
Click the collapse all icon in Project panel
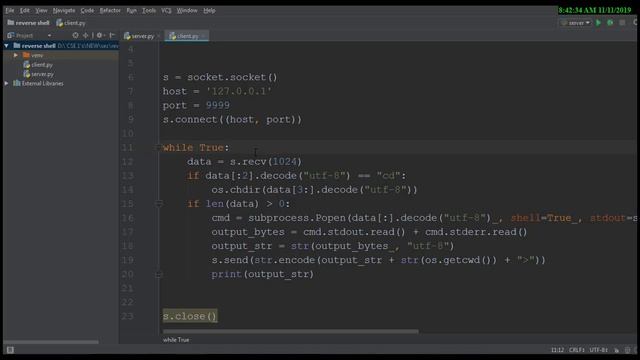click(85, 36)
